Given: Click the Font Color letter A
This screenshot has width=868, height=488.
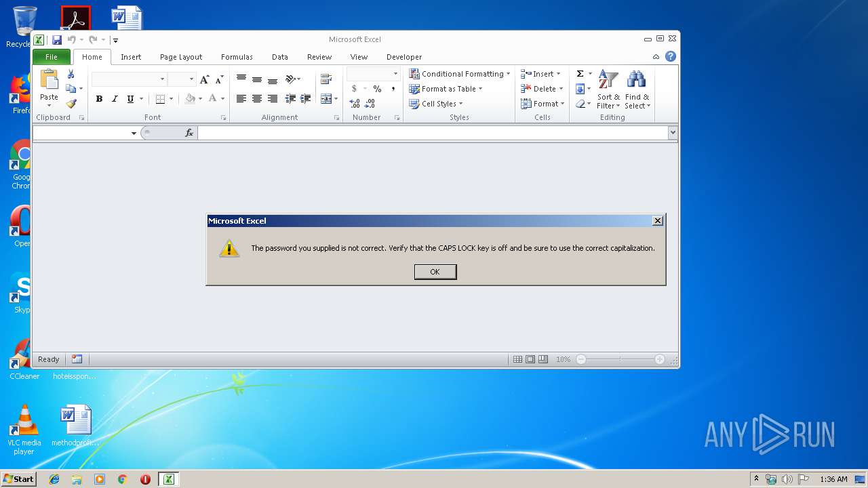Looking at the screenshot, I should click(x=212, y=99).
